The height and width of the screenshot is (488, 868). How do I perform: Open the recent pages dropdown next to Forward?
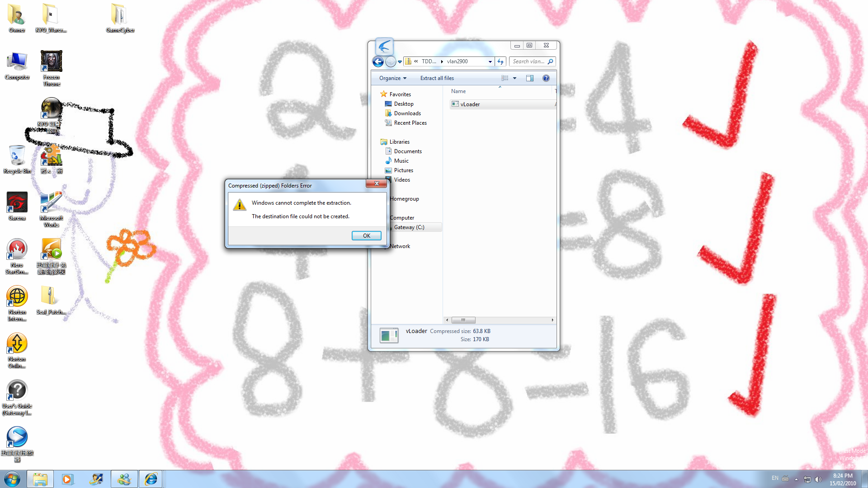400,61
